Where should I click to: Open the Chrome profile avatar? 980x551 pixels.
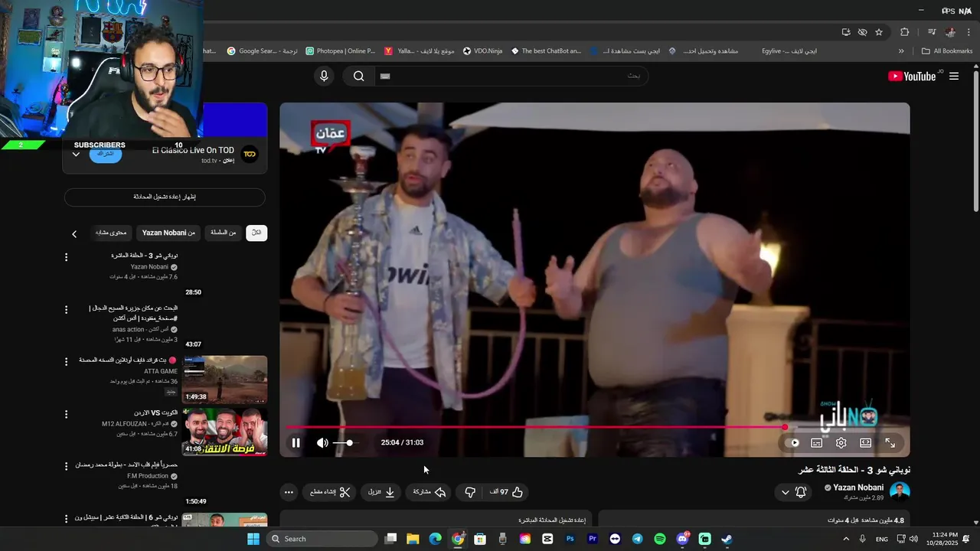pos(950,32)
